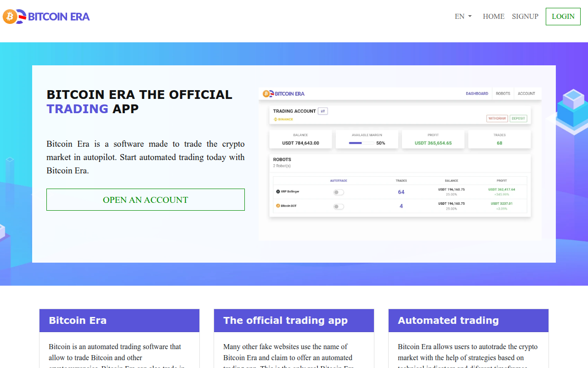The width and height of the screenshot is (588, 368).
Task: Open the SIGNUP link
Action: coord(525,17)
